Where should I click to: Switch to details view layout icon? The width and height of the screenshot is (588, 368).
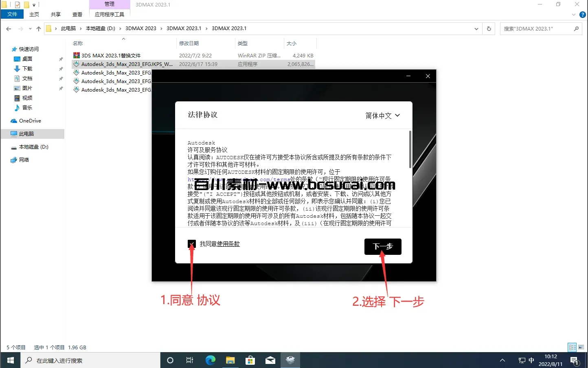pyautogui.click(x=572, y=347)
